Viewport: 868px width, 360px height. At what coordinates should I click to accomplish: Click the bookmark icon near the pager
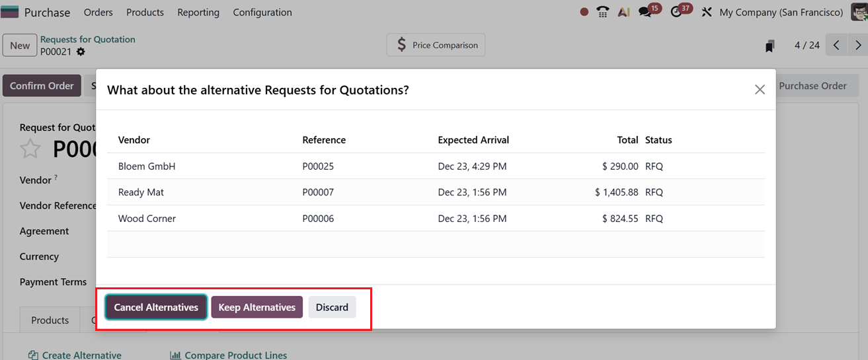pos(770,46)
